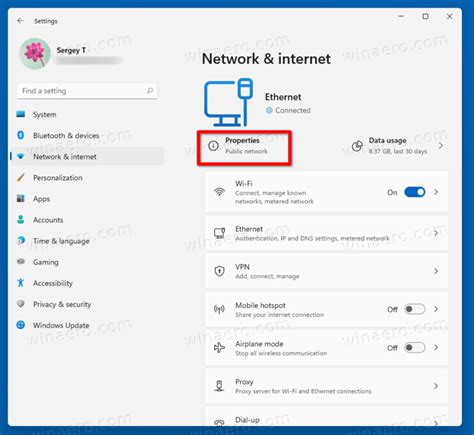Image resolution: width=474 pixels, height=435 pixels.
Task: Open Sergey T profile picture
Action: [35, 54]
